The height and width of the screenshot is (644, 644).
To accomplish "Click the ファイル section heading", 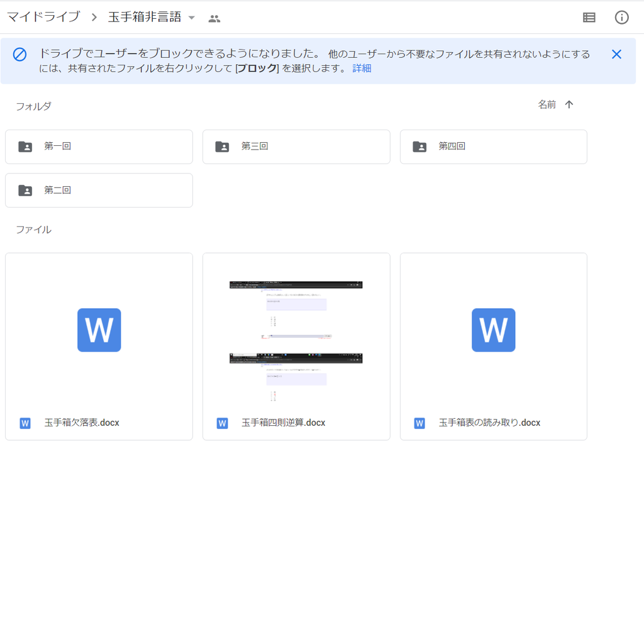I will 34,230.
